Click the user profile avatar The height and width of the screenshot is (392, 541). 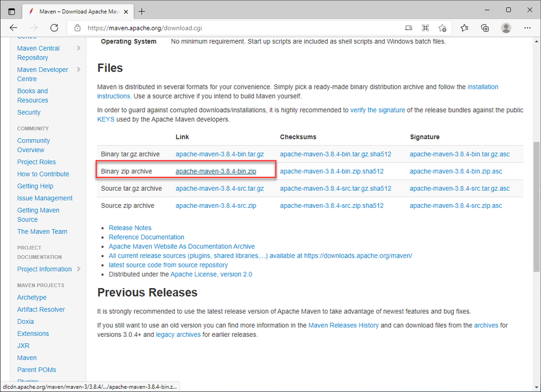[x=506, y=28]
